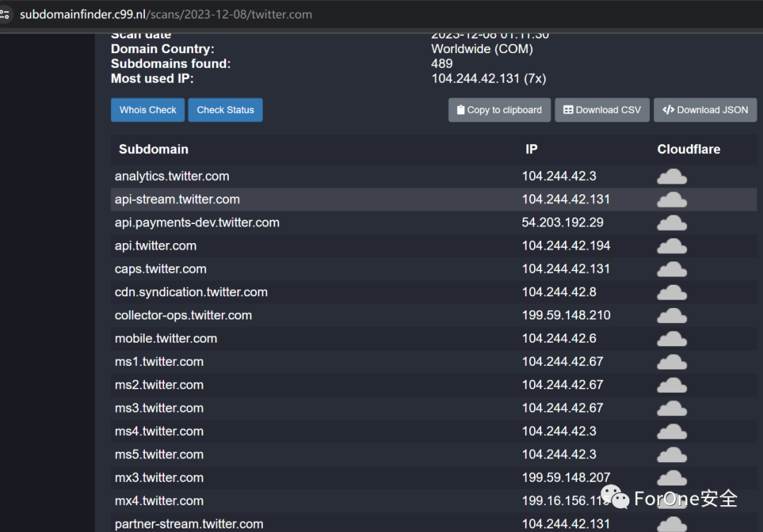The width and height of the screenshot is (763, 532).
Task: Click Cloudflare cloud icon for api-stream.twitter.com
Action: [672, 199]
